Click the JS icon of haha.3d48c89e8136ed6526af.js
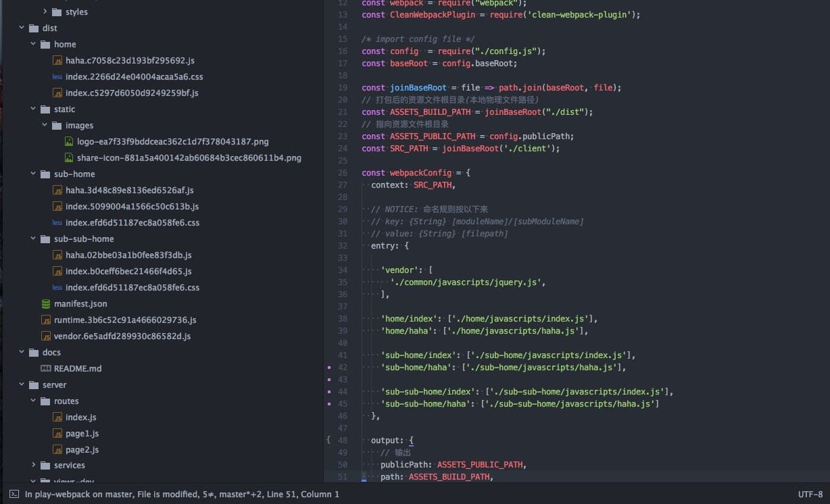Image resolution: width=830 pixels, height=504 pixels. click(x=57, y=191)
